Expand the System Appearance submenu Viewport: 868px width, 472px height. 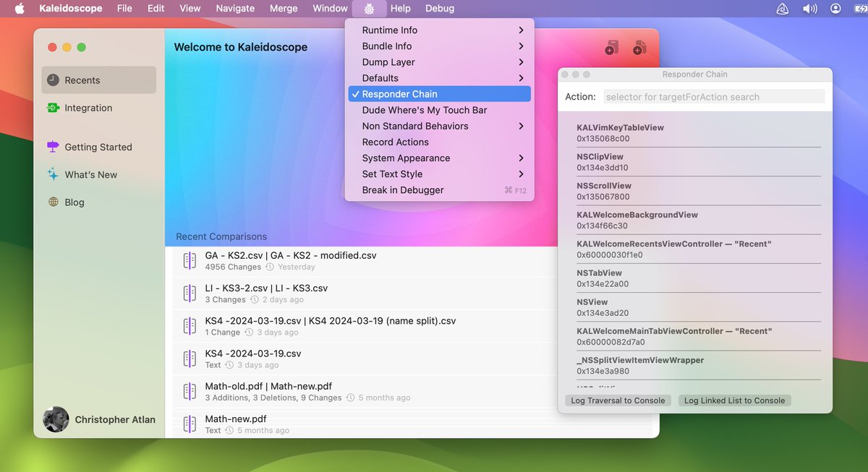click(439, 158)
